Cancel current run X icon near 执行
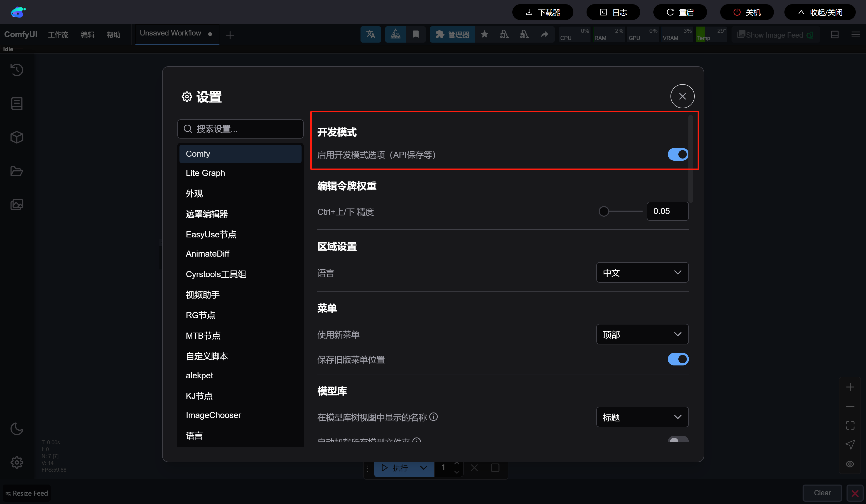866x504 pixels. [474, 468]
